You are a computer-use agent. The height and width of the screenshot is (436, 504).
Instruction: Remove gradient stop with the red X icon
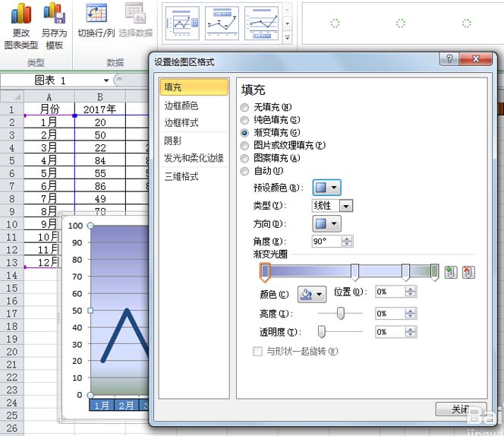pos(468,272)
